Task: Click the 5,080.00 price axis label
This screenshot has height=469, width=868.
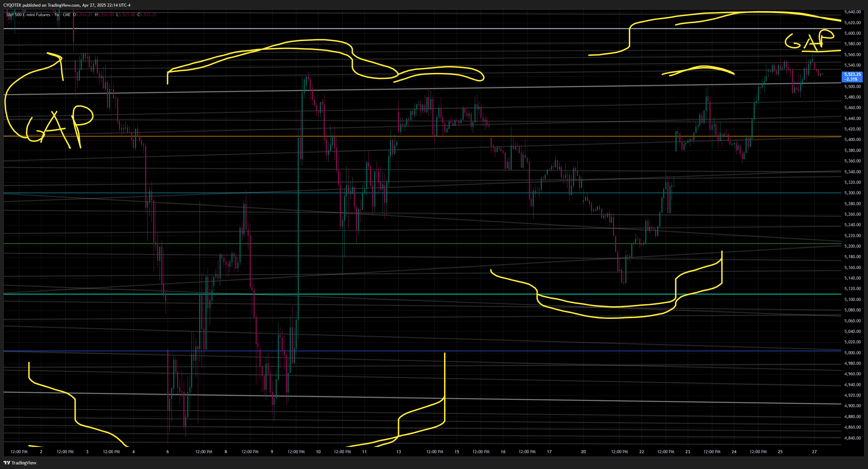Action: click(853, 310)
